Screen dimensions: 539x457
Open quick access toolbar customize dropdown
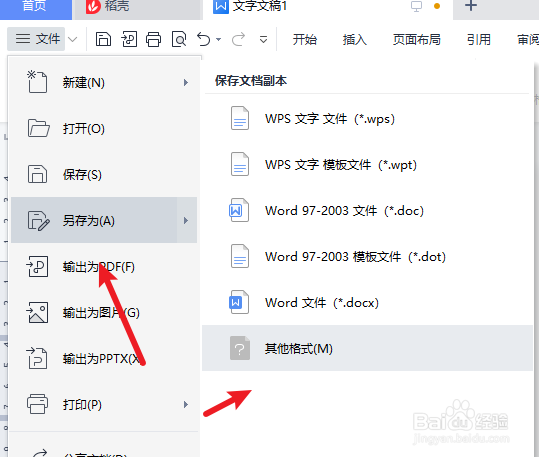click(x=263, y=40)
